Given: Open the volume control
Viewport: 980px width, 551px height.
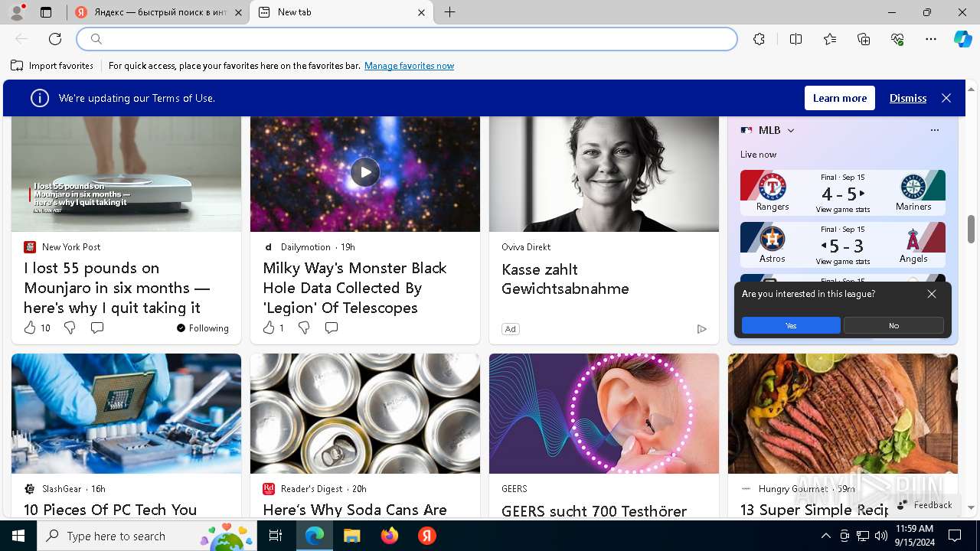Looking at the screenshot, I should [x=880, y=536].
